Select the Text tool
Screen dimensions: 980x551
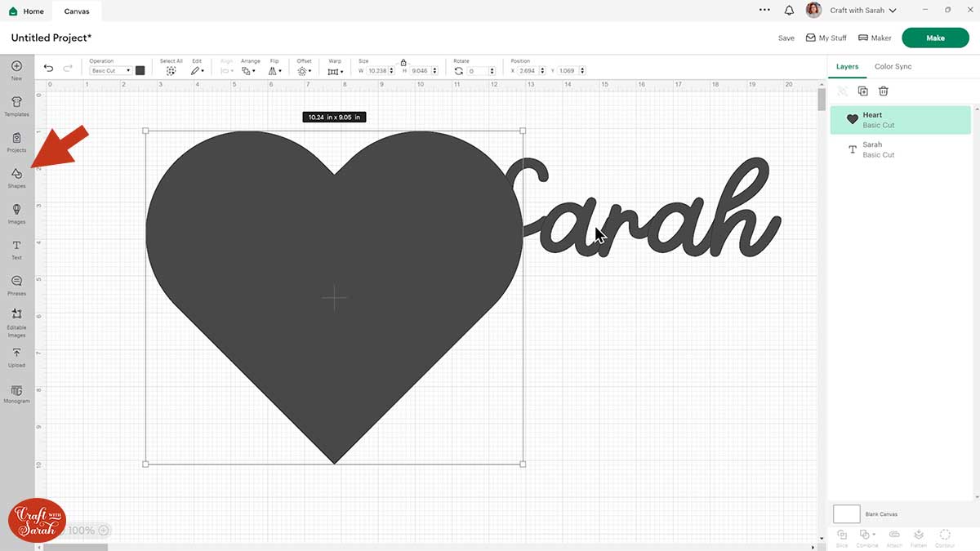16,250
